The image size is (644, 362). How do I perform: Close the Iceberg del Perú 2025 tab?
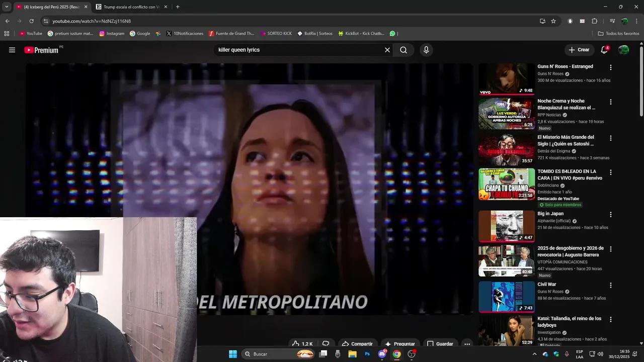point(86,7)
